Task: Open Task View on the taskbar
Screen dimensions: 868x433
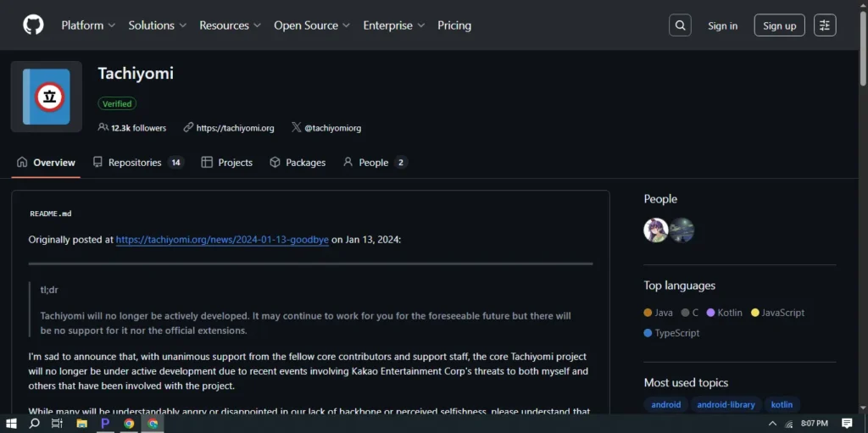Action: tap(57, 424)
